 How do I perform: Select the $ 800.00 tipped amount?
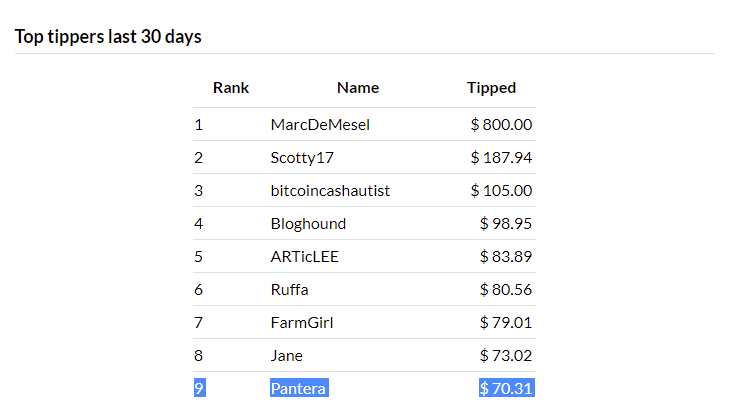[501, 124]
